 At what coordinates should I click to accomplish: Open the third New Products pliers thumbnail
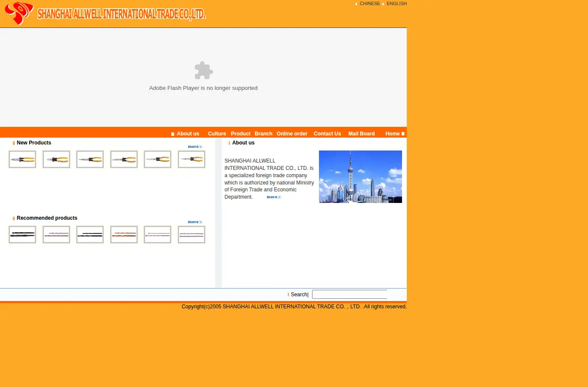click(x=90, y=159)
